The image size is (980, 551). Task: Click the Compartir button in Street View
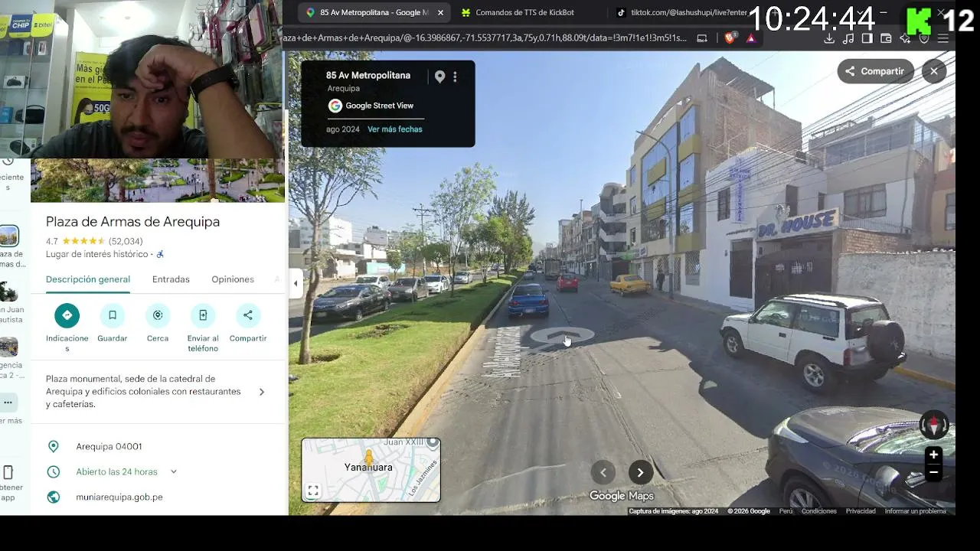tap(875, 71)
